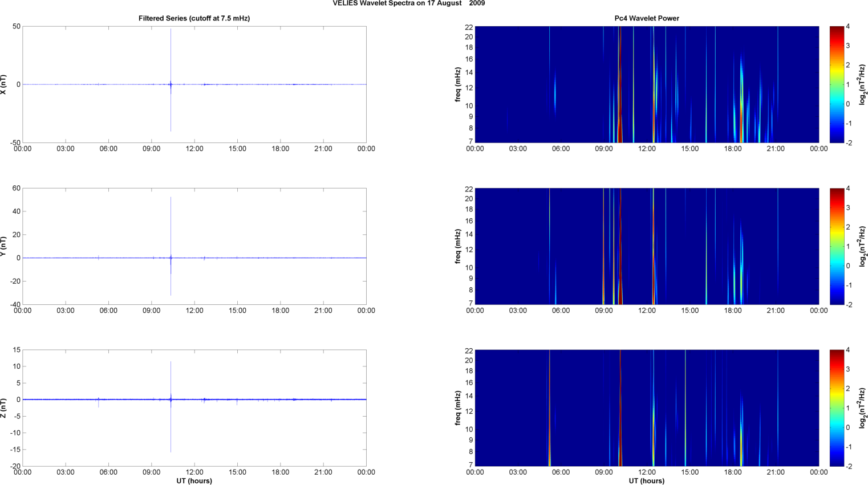Click the freq (mHz) label of the middle spectrogram

pos(457,246)
